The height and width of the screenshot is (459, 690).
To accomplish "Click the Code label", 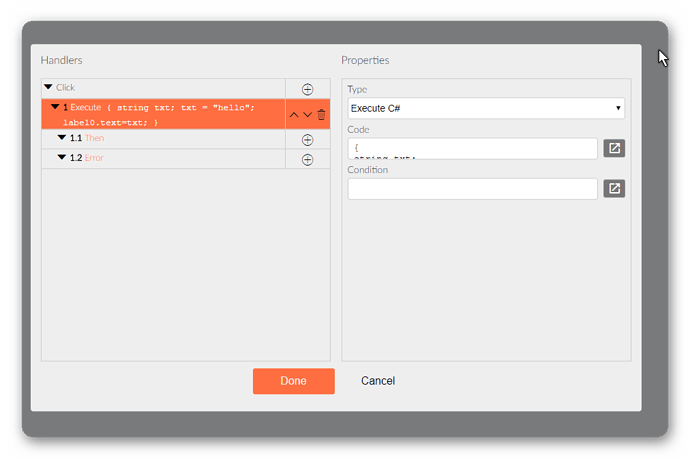I will click(358, 129).
